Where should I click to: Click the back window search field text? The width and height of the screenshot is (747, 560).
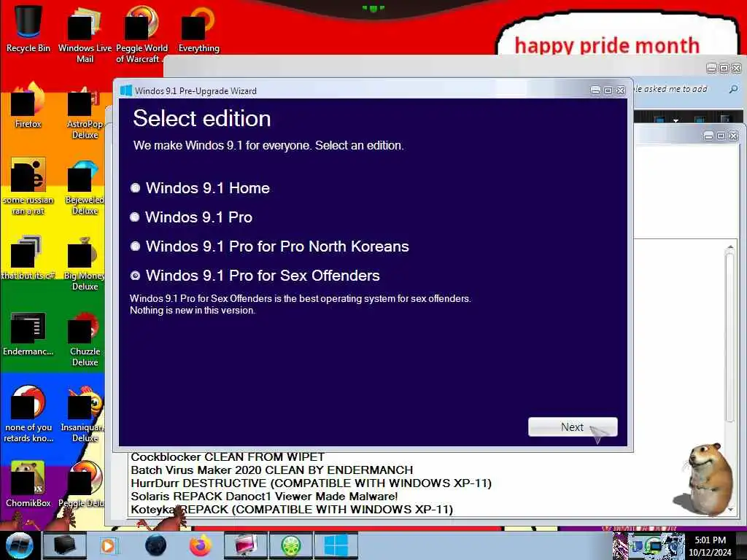click(671, 89)
